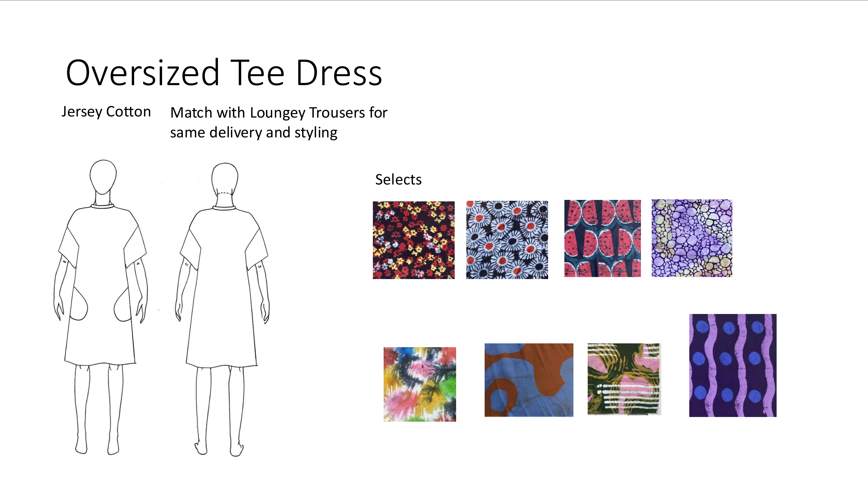This screenshot has height=488, width=868.
Task: Pick the purple wavy stripe dotted swatch
Action: tap(733, 365)
